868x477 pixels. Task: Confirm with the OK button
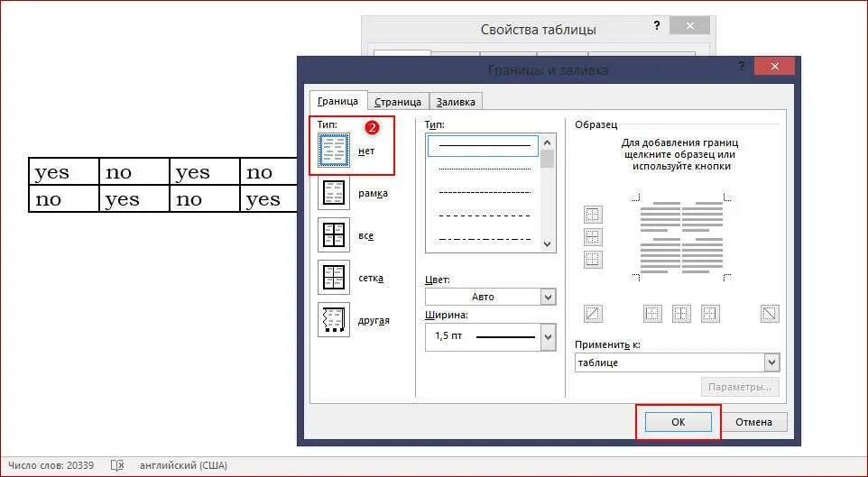[679, 422]
